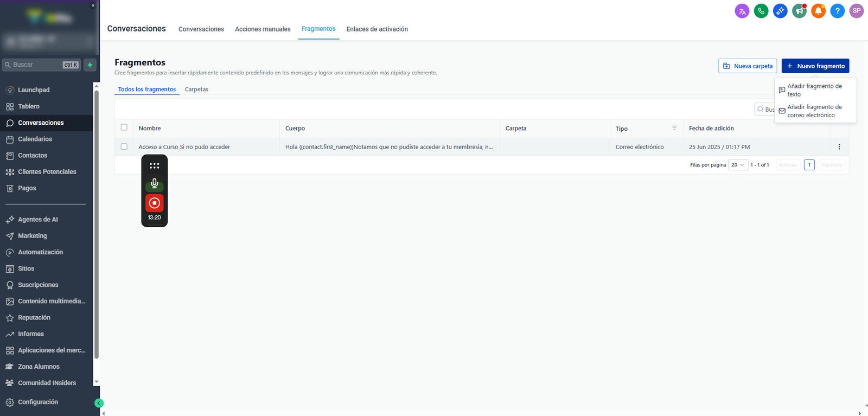Viewport: 868px width, 416px height.
Task: Check the Acceso a Curso row checkbox
Action: point(124,147)
